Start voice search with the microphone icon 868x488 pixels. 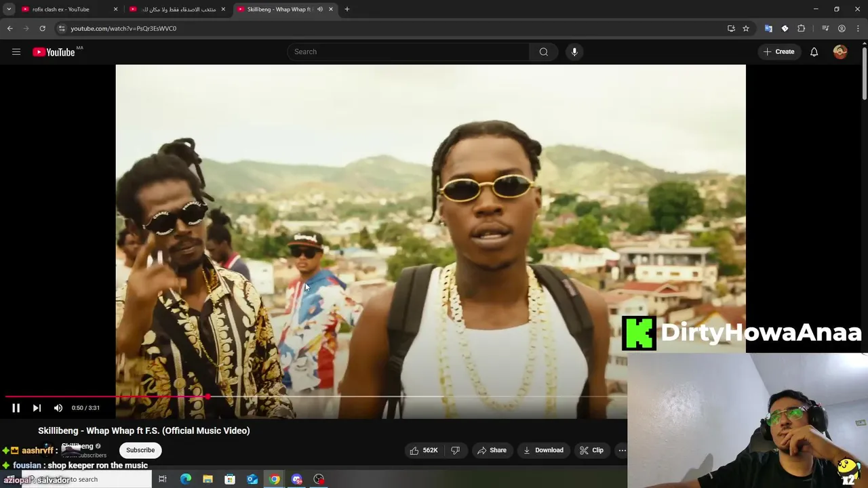tap(574, 52)
